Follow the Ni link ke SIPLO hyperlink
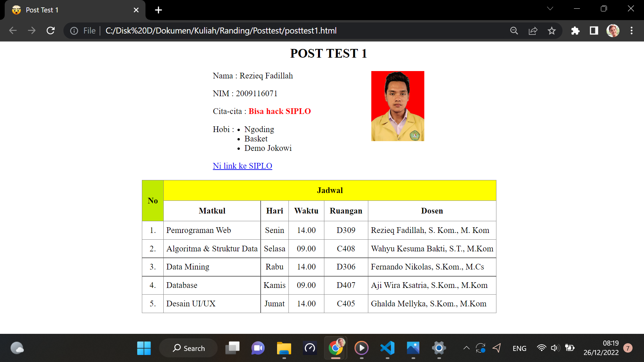This screenshot has height=362, width=644. point(242,166)
